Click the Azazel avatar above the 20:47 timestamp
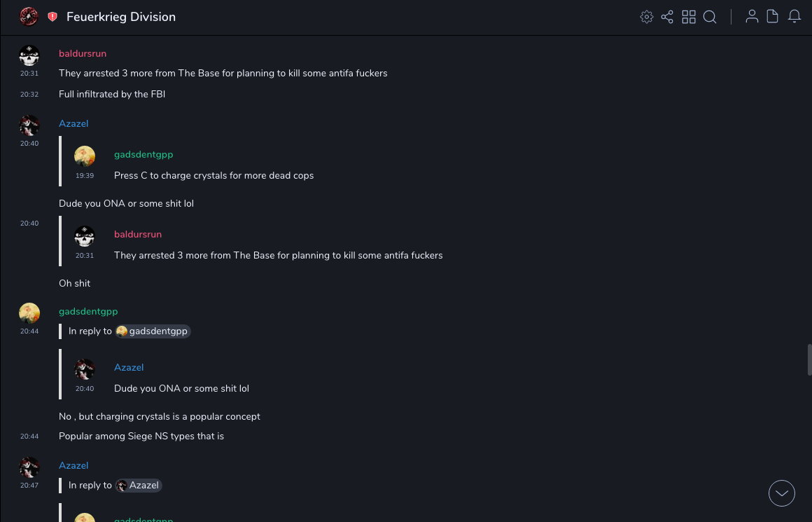Viewport: 812px width, 522px height. tap(29, 467)
